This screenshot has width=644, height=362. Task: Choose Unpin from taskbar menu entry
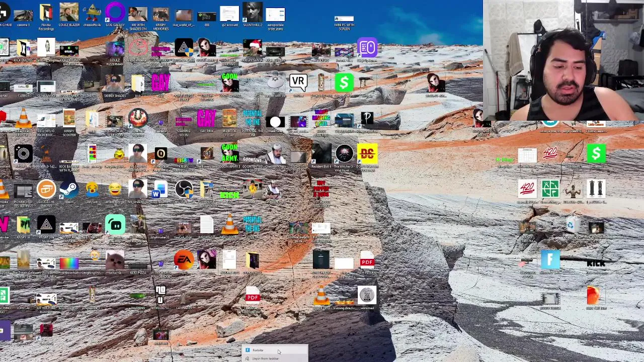pyautogui.click(x=275, y=358)
